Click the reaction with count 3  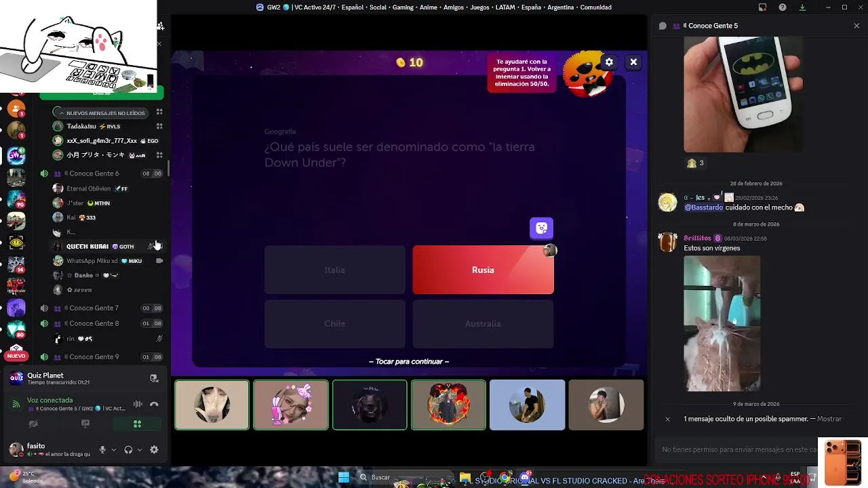pyautogui.click(x=696, y=163)
